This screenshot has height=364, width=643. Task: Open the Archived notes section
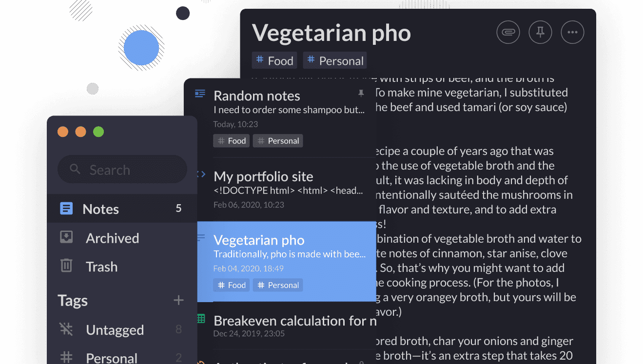tap(112, 238)
